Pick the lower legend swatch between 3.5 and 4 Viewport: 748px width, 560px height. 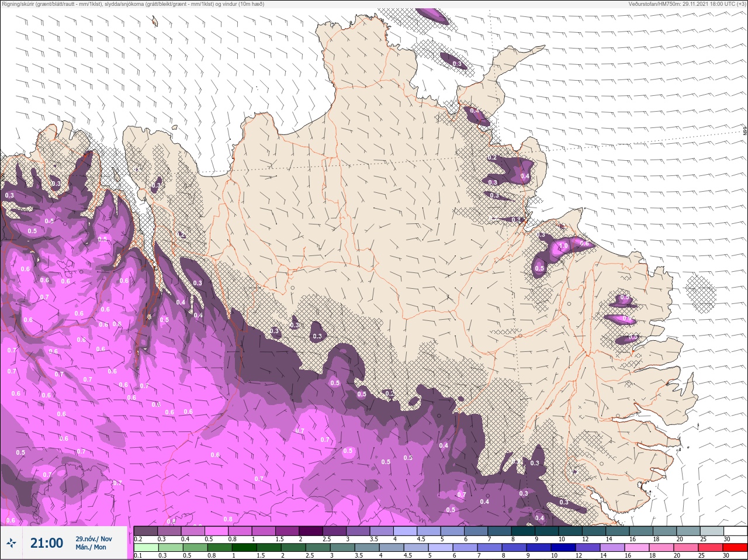coord(367,547)
